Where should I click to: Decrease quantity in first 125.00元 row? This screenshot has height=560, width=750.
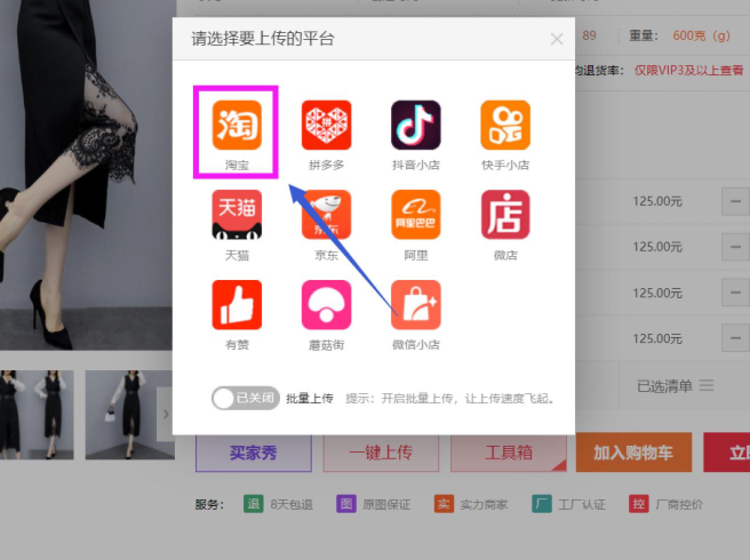click(736, 202)
